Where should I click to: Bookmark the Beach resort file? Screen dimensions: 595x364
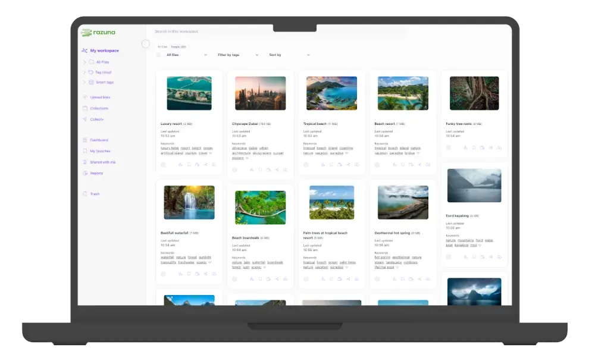tap(403, 165)
